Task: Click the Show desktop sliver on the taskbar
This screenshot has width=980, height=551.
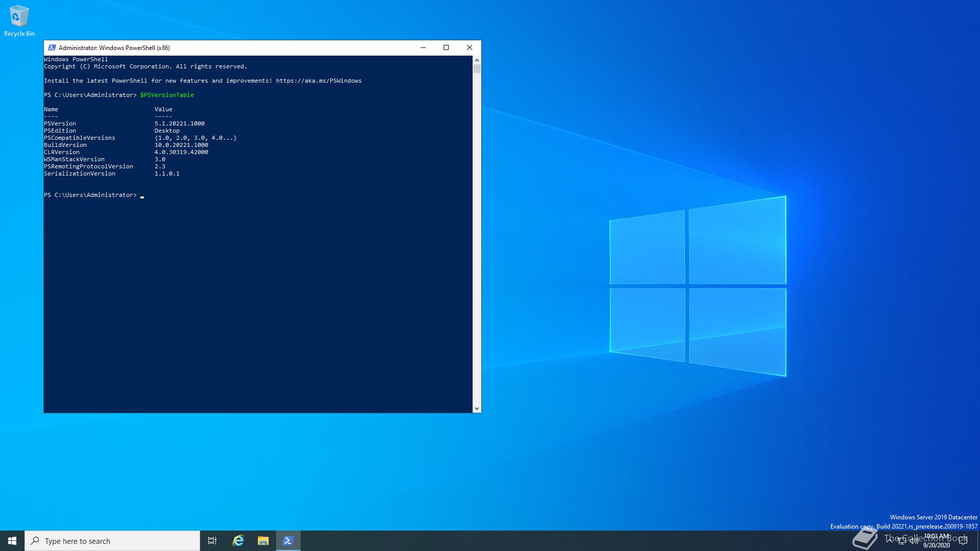Action: [x=978, y=541]
